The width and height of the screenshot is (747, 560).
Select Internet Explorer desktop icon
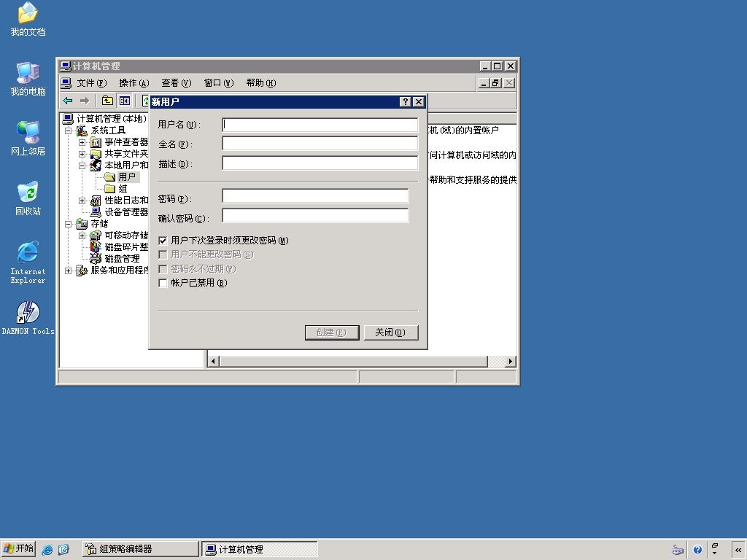[28, 262]
